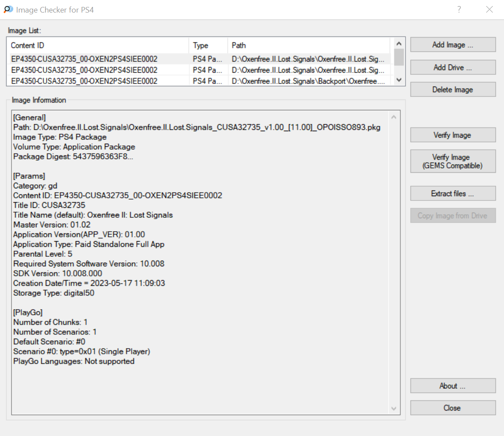Sort by the Content ID column header
This screenshot has height=436, width=504.
98,45
